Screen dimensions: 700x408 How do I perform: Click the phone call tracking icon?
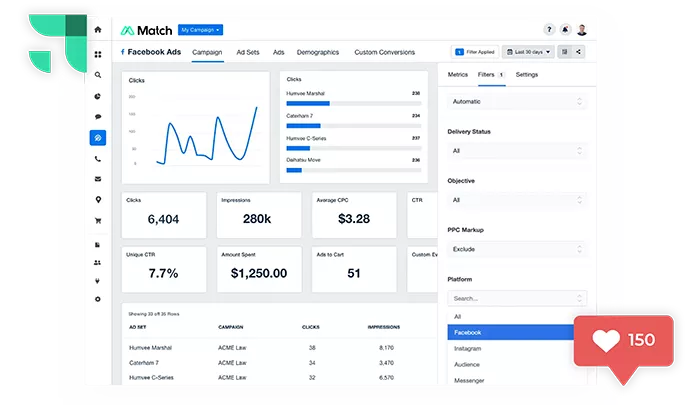(97, 159)
